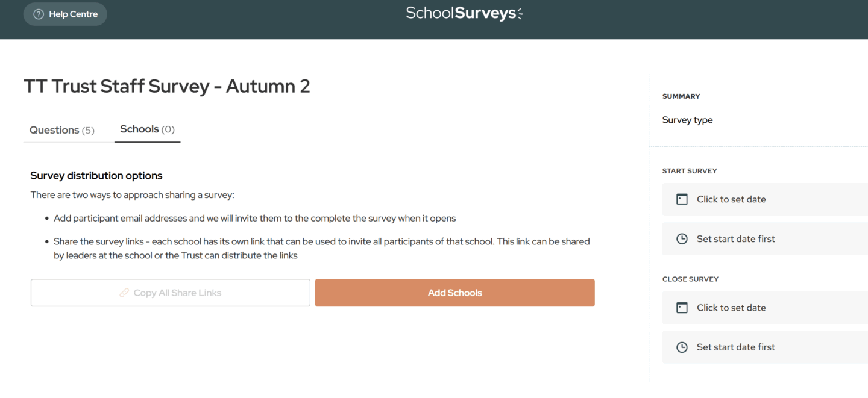Viewport: 868px width, 398px height.
Task: Click the SchoolSurveys logo in the header
Action: pyautogui.click(x=464, y=13)
